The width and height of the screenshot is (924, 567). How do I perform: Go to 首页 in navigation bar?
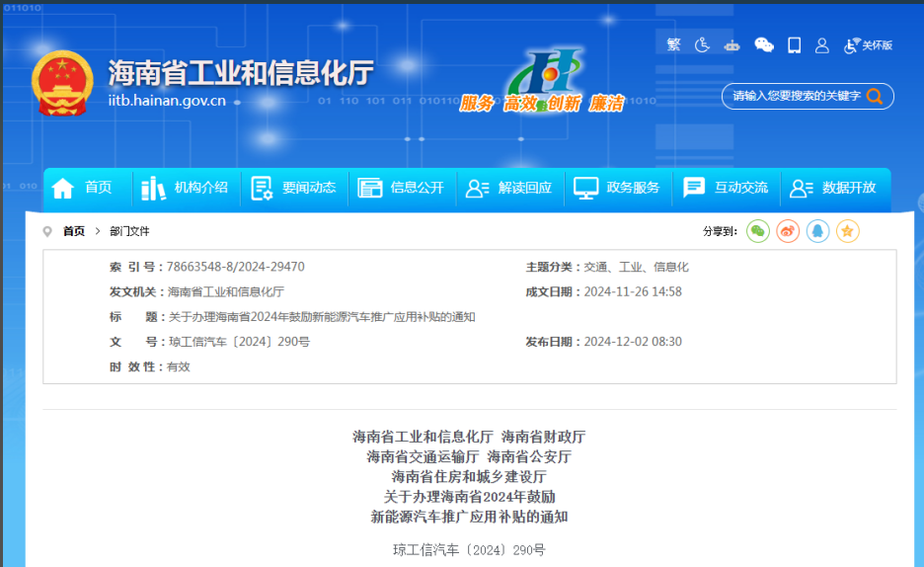[98, 188]
